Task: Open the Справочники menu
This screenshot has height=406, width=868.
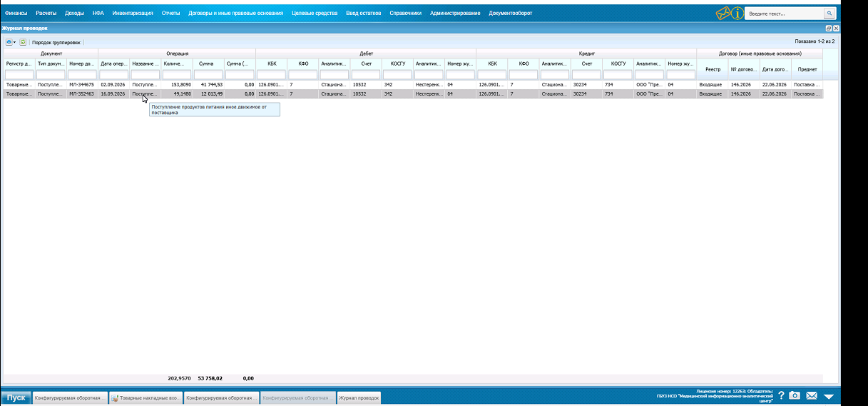Action: (x=405, y=13)
